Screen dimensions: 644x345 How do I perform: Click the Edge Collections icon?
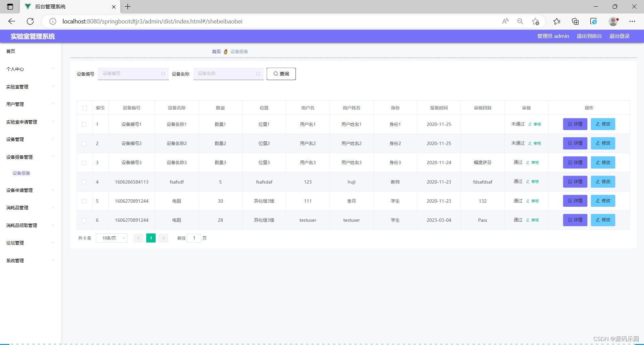point(575,21)
